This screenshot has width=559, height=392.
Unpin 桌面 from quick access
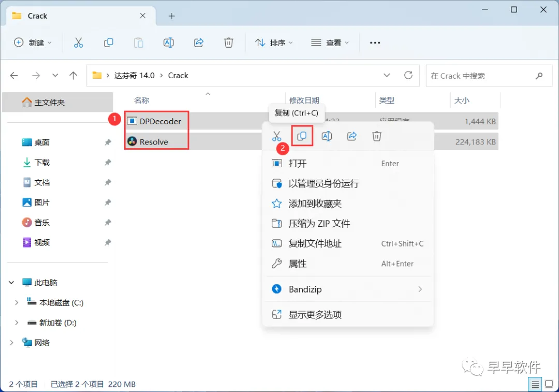point(108,142)
